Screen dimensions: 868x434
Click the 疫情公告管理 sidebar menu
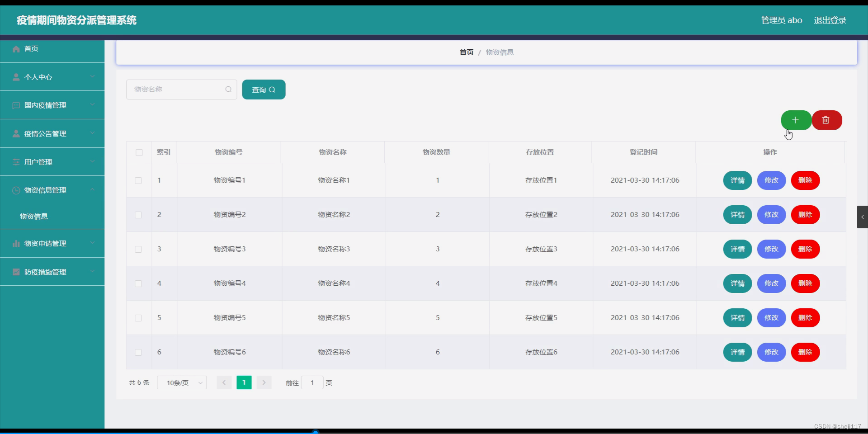click(52, 134)
